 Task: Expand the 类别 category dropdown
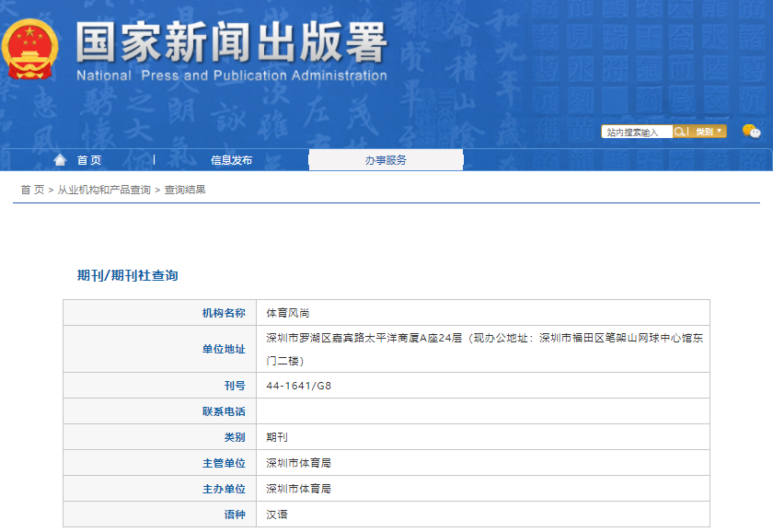[709, 132]
